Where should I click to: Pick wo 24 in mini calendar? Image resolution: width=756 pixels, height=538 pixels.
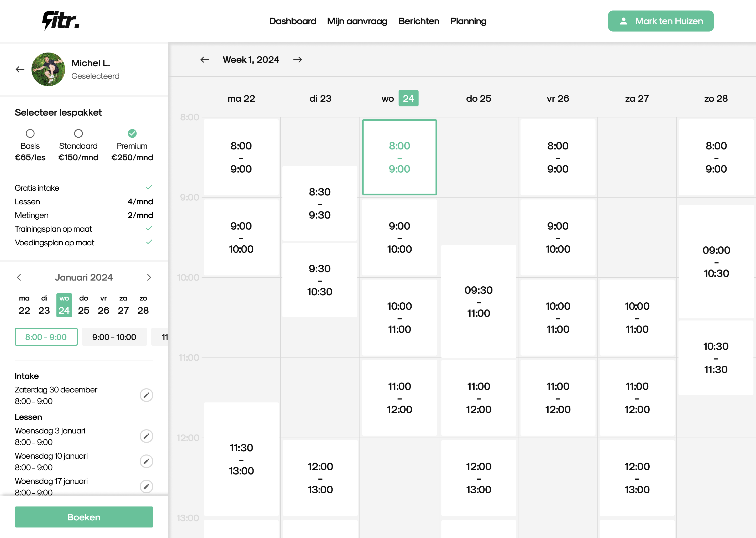[64, 305]
